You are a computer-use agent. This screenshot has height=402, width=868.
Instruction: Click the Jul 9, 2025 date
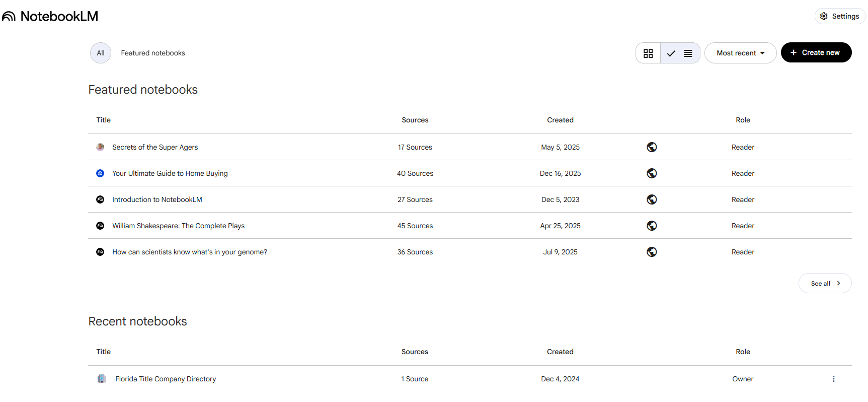click(x=560, y=252)
